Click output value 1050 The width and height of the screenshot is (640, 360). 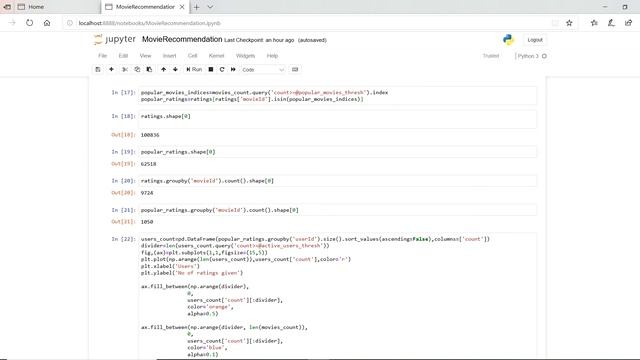pyautogui.click(x=147, y=222)
